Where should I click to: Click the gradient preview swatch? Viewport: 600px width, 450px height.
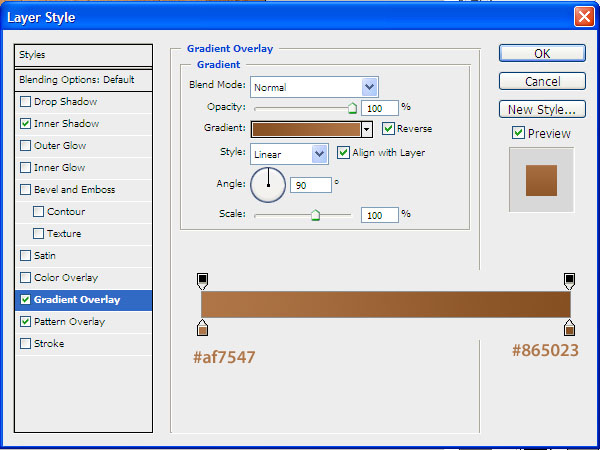pos(305,129)
